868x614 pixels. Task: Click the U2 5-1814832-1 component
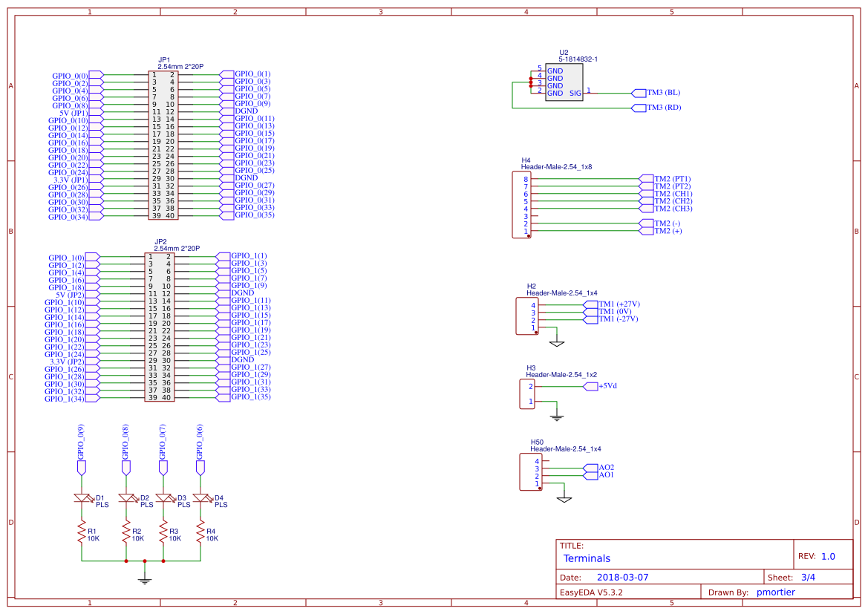[563, 82]
